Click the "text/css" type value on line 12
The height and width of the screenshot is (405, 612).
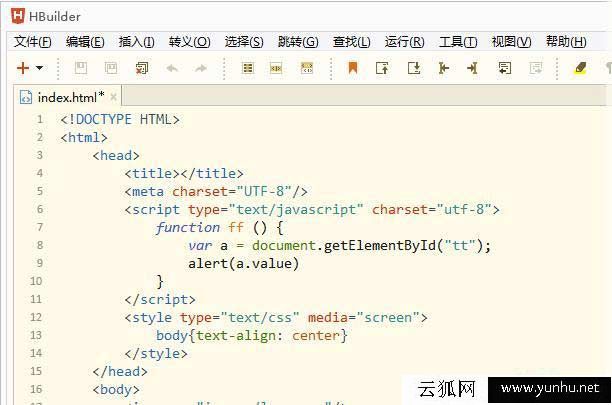[260, 317]
